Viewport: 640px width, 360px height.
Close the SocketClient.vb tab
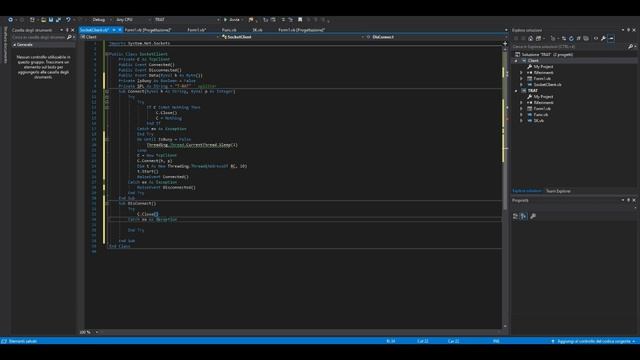(x=120, y=30)
